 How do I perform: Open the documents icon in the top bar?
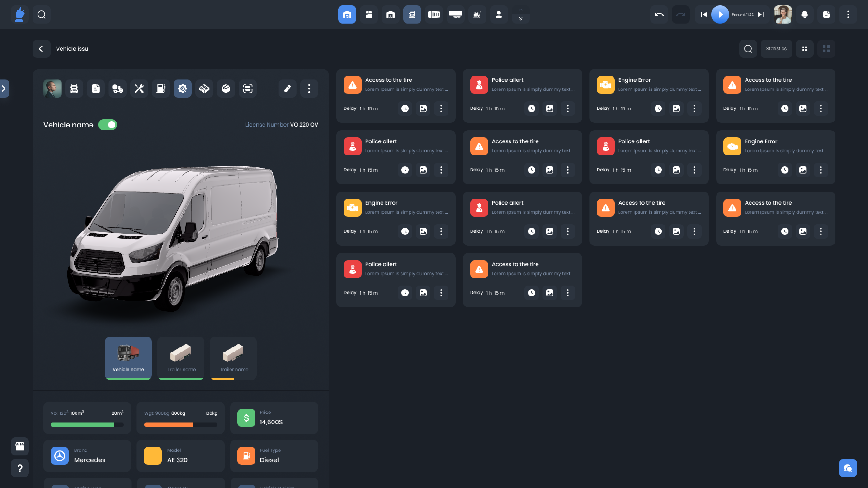click(x=826, y=15)
